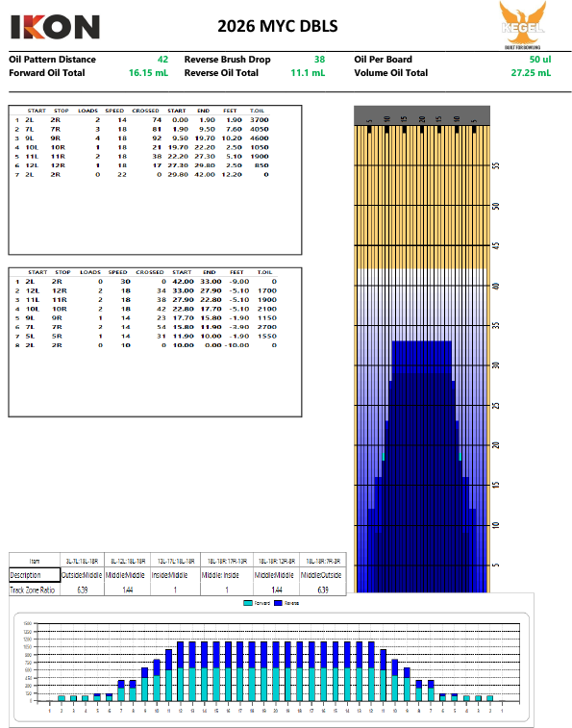
Task: Click the 20 feet marker on lane graph
Action: point(496,445)
